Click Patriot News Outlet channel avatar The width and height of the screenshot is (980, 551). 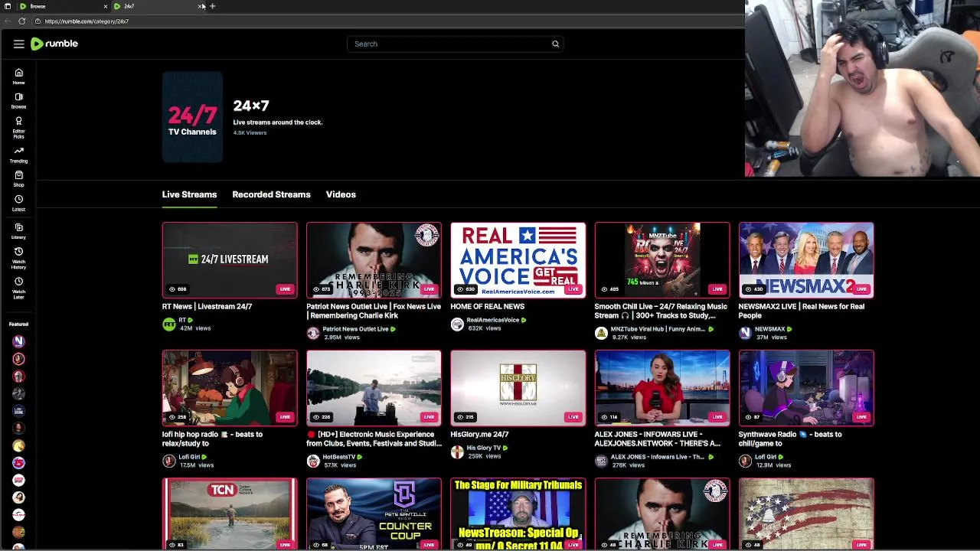tap(313, 333)
